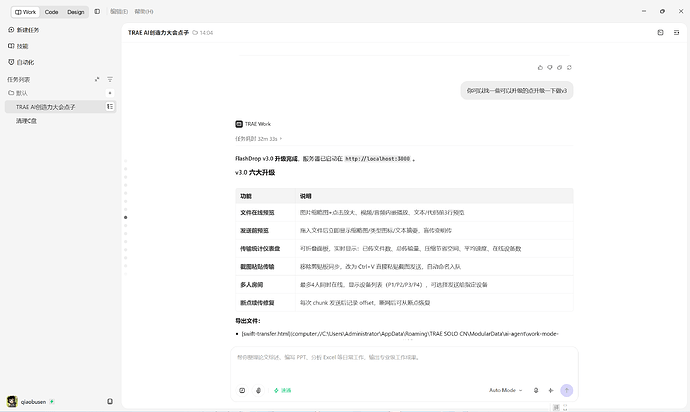Open the swift-transfer.html file link

coord(400,334)
